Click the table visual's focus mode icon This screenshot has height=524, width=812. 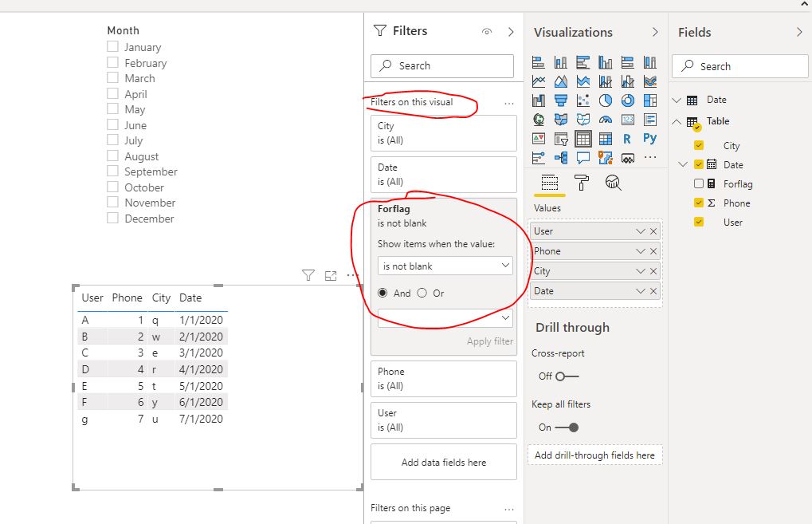point(331,276)
